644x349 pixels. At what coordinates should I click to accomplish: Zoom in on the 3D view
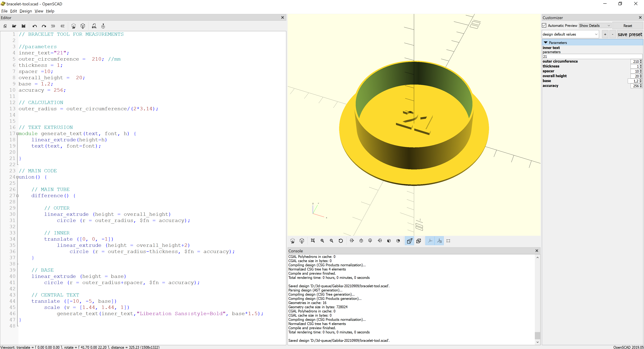[322, 241]
